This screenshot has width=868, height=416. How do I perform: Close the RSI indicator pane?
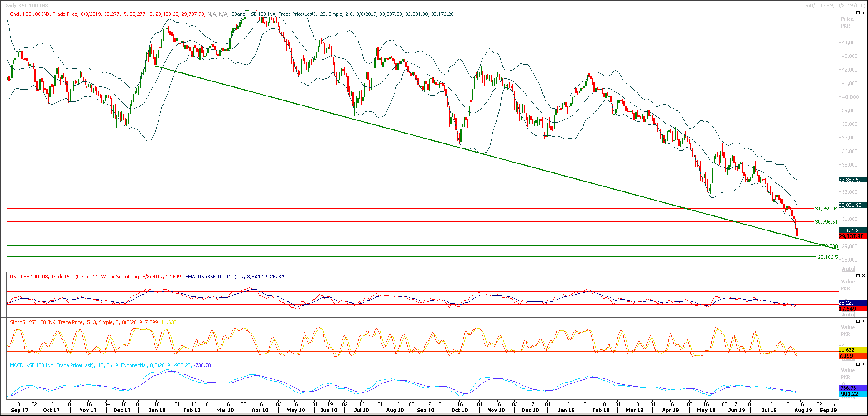863,275
